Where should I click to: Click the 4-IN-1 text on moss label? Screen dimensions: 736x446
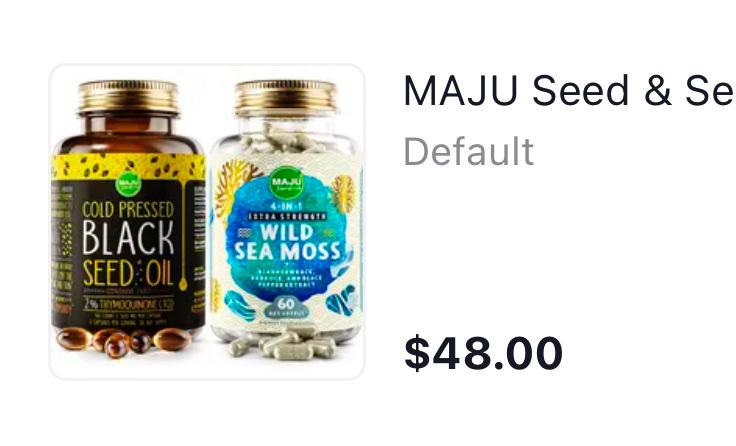286,206
